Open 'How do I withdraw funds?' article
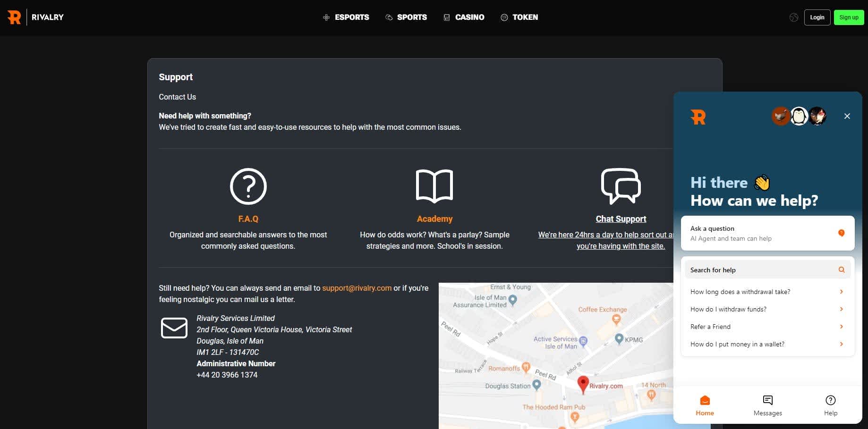 (x=768, y=309)
